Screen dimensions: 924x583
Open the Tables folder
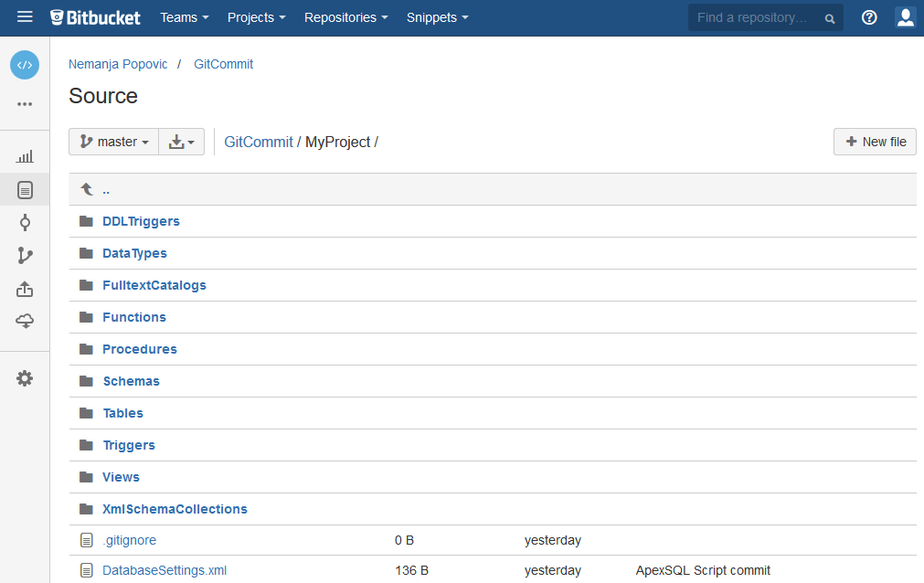click(122, 413)
